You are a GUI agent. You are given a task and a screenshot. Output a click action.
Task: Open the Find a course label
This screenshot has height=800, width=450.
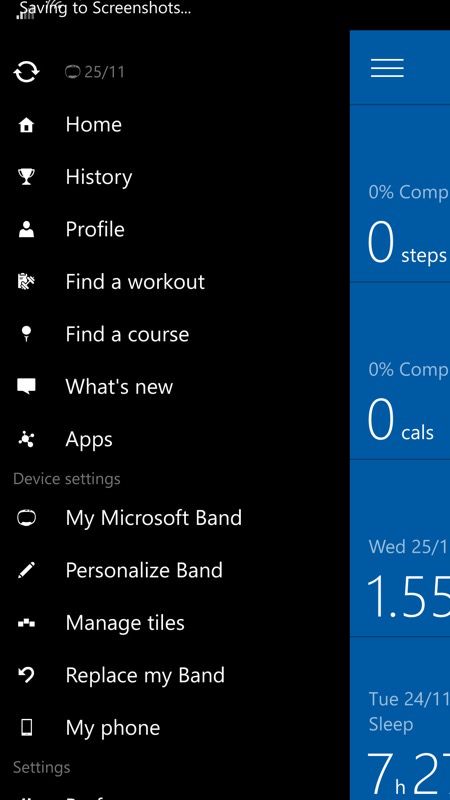[127, 334]
